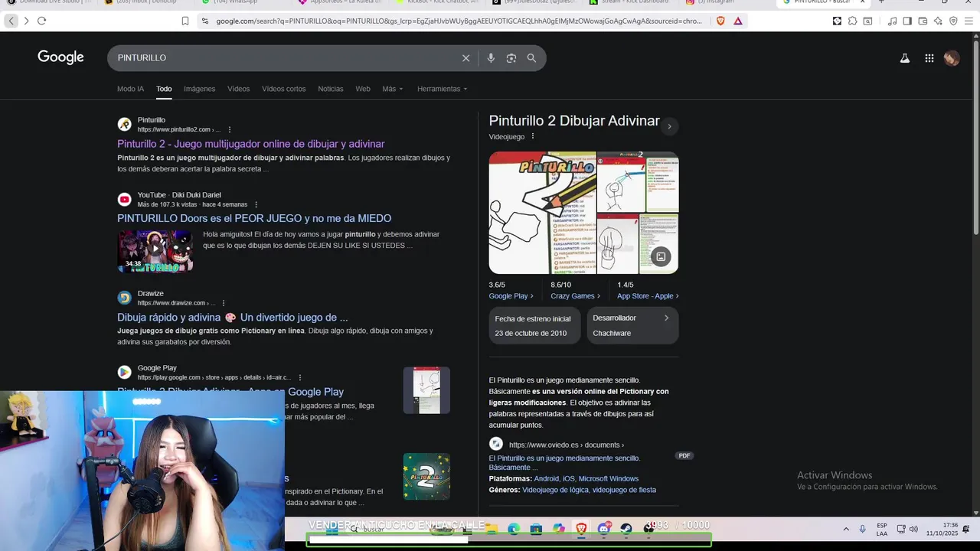The image size is (980, 551).
Task: Open Google Play rating link
Action: (511, 296)
